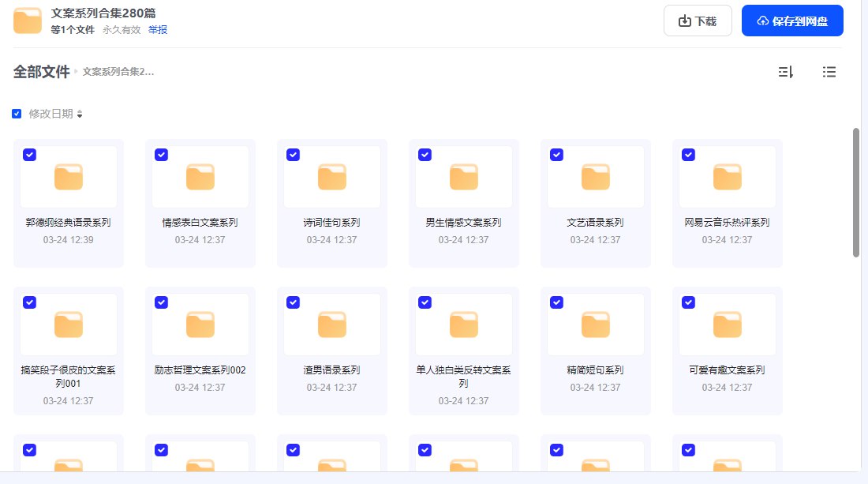This screenshot has height=484, width=868.
Task: Uncheck the 修改日期 checkbox
Action: pyautogui.click(x=17, y=113)
